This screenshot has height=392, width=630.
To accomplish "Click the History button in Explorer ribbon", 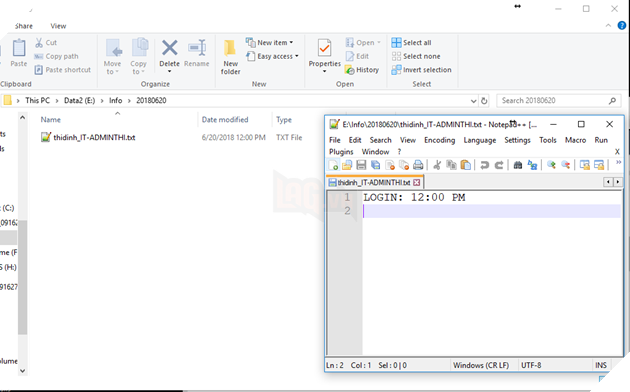I will pyautogui.click(x=362, y=70).
